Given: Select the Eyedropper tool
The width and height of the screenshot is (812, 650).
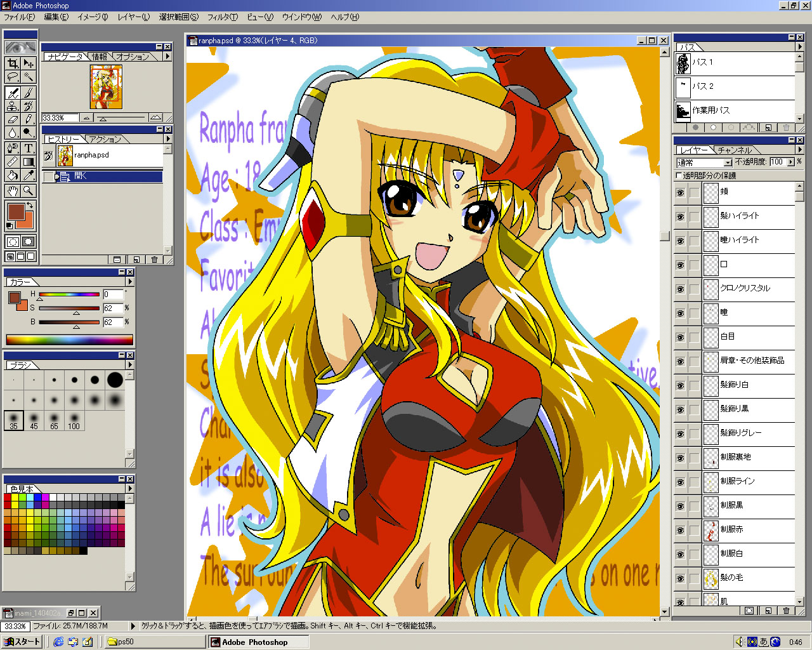Looking at the screenshot, I should pos(29,175).
